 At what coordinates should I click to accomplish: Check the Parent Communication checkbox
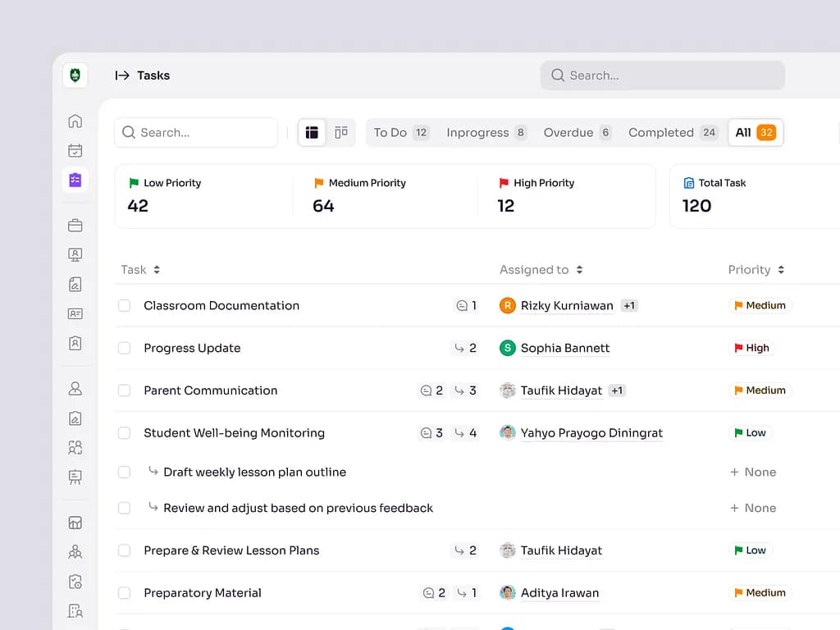click(125, 390)
